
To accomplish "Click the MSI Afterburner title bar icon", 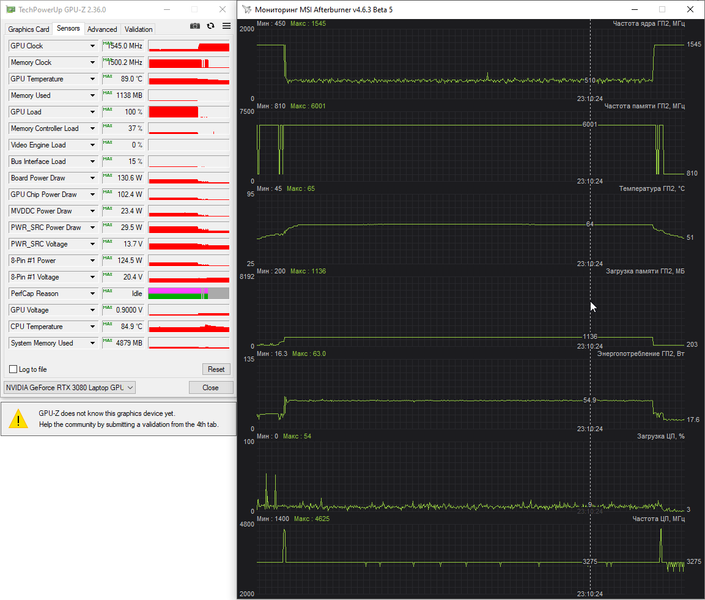I will 246,9.
